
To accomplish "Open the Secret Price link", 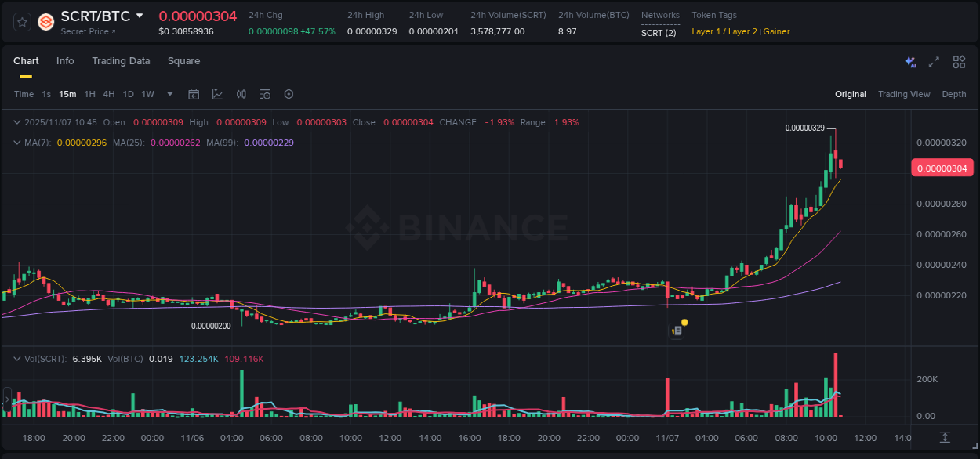I will click(x=85, y=31).
